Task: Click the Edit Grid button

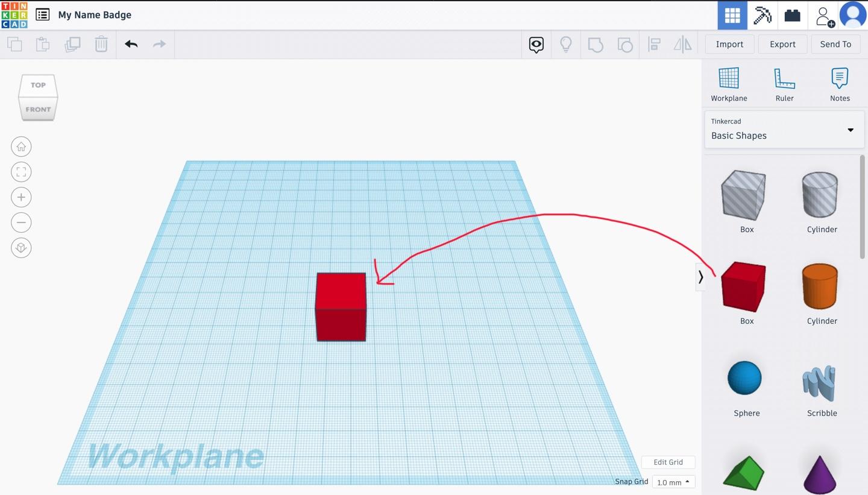Action: point(668,462)
